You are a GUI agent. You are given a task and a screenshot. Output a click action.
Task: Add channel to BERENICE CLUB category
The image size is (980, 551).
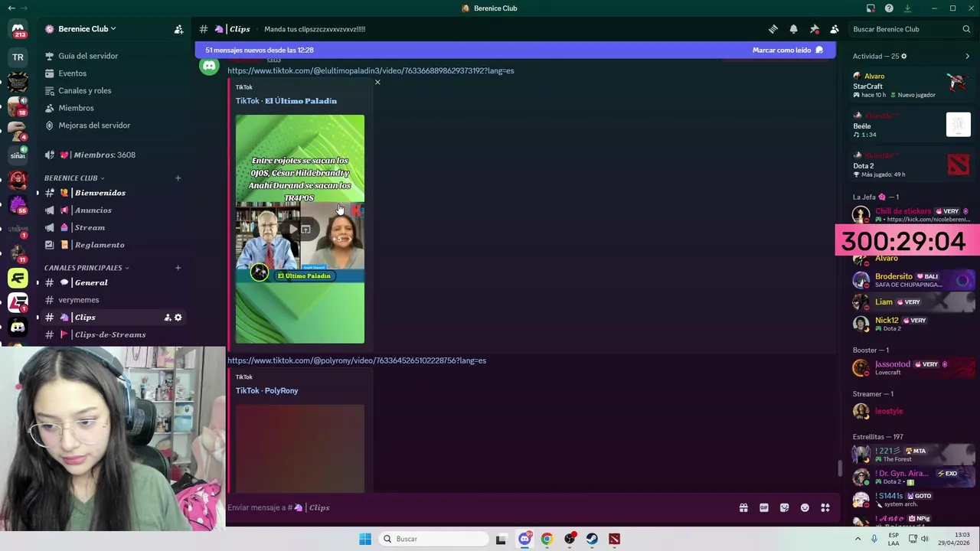pos(178,178)
